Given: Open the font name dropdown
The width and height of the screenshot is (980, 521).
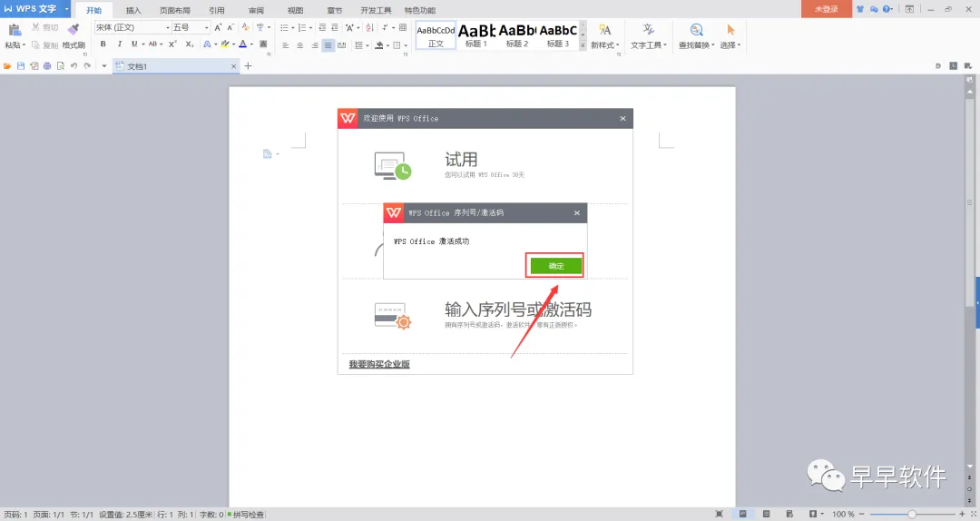Looking at the screenshot, I should [x=168, y=27].
